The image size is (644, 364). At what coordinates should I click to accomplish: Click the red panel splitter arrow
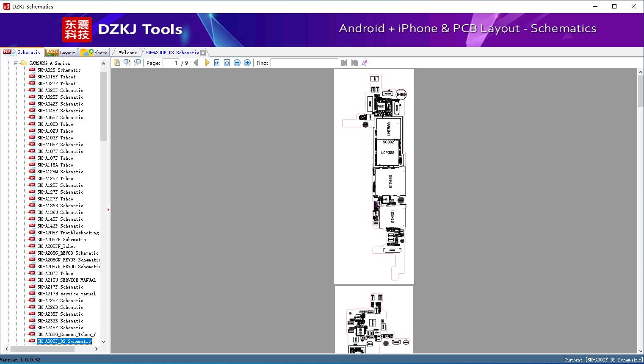108,210
